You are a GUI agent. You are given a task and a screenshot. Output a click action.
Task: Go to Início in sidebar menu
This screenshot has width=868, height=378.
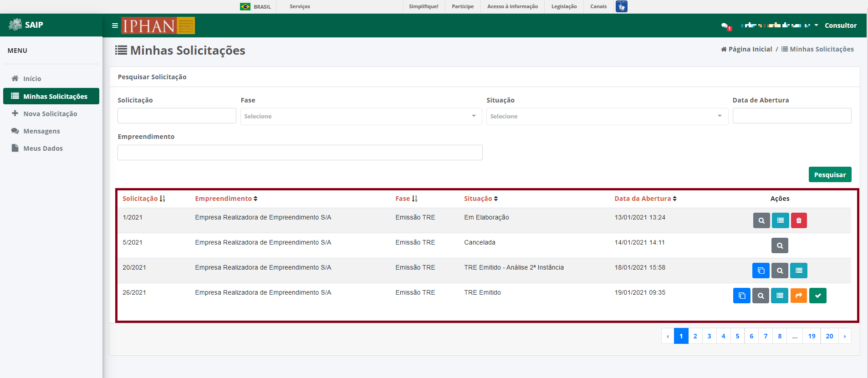coord(51,79)
